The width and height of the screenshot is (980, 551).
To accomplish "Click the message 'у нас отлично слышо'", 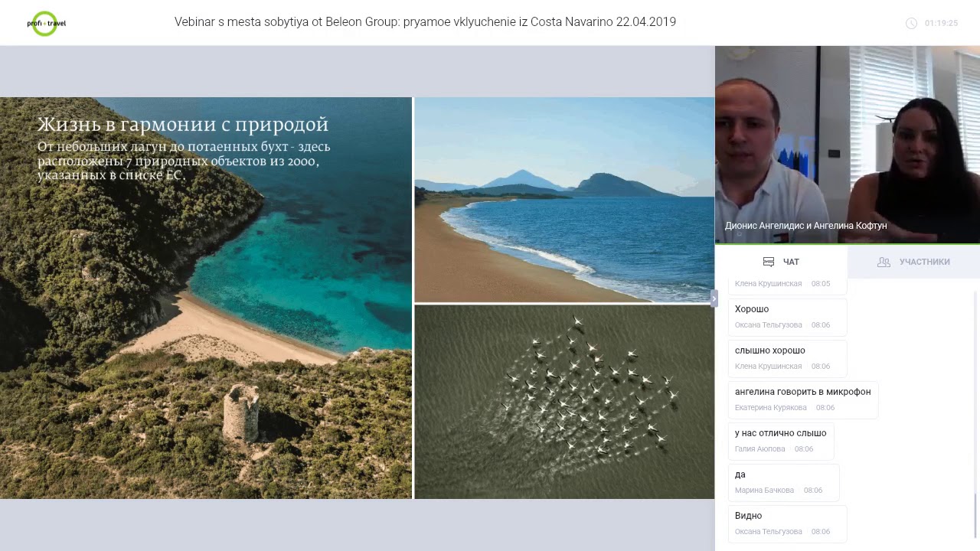I will pyautogui.click(x=781, y=440).
